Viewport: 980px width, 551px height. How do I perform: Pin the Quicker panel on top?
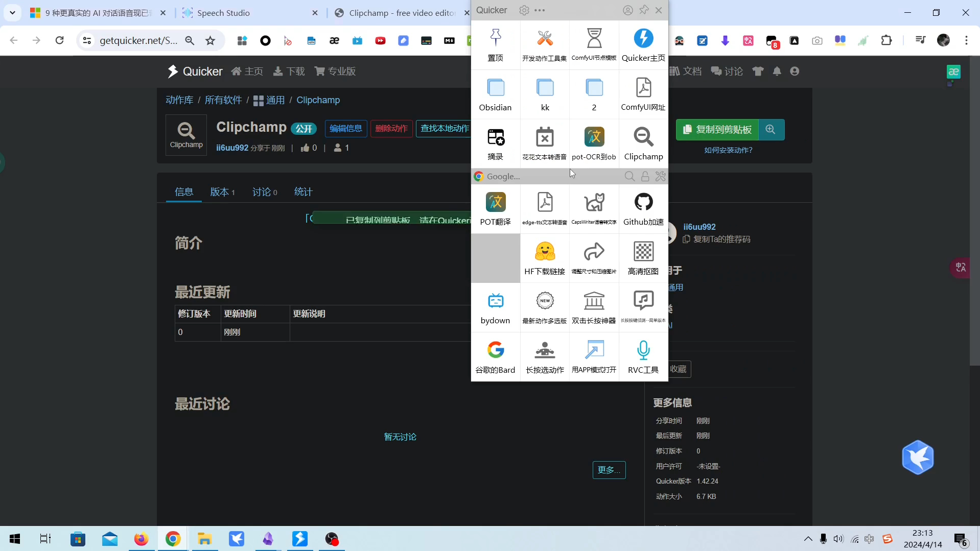pos(643,10)
